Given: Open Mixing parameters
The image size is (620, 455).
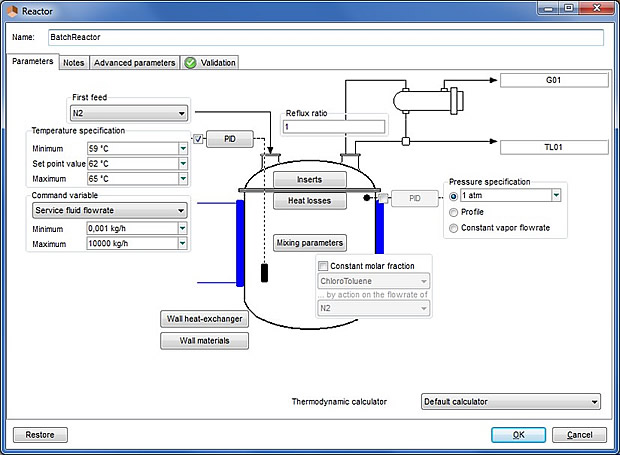Looking at the screenshot, I should point(310,243).
